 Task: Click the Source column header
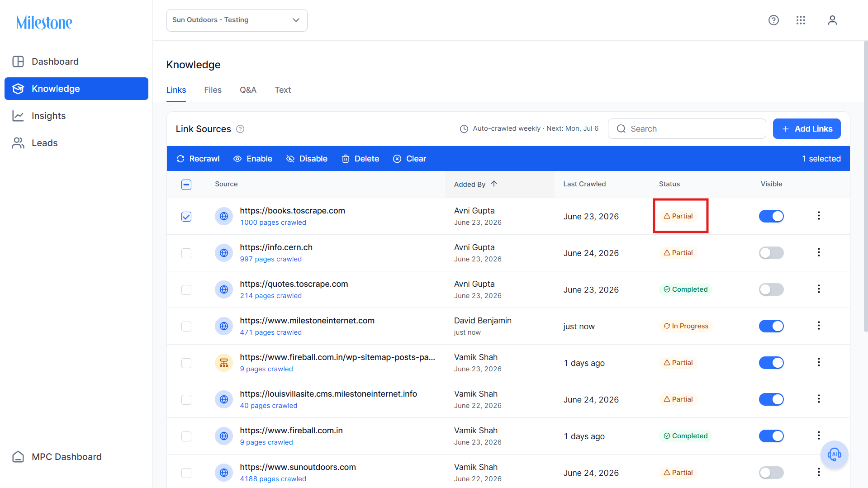coord(226,184)
